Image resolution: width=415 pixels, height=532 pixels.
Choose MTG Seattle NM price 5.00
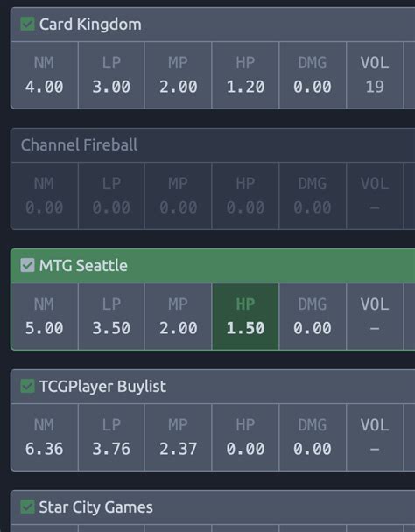45,317
